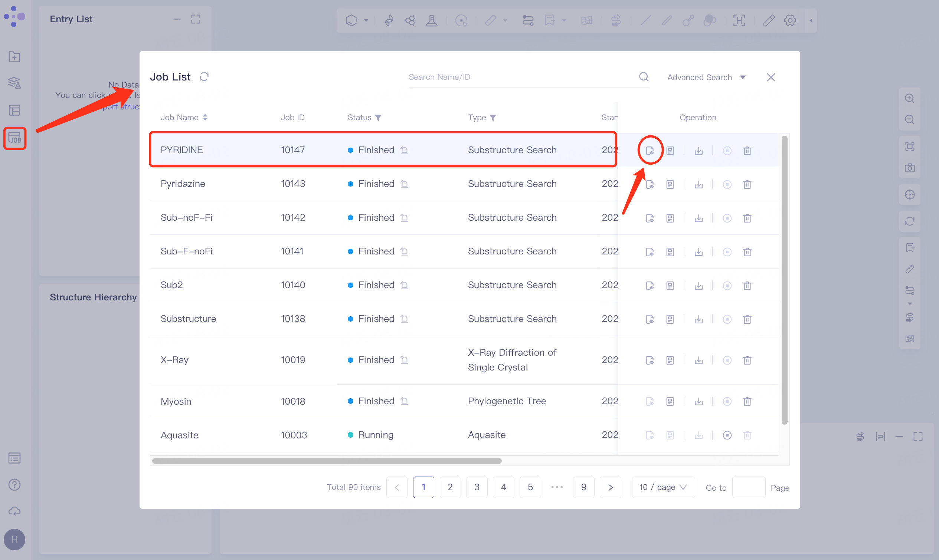Screen dimensions: 939x560
Task: Stop the running Aquasite job
Action: [x=727, y=435]
